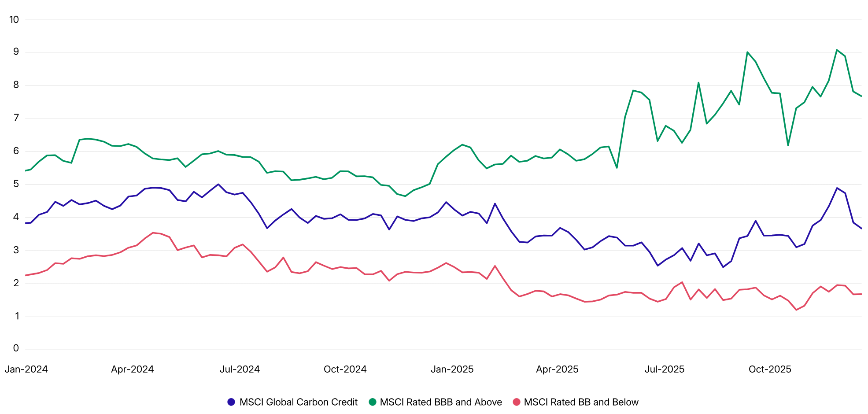
Task: Click the green BBB and Above legend dot
Action: 373,402
